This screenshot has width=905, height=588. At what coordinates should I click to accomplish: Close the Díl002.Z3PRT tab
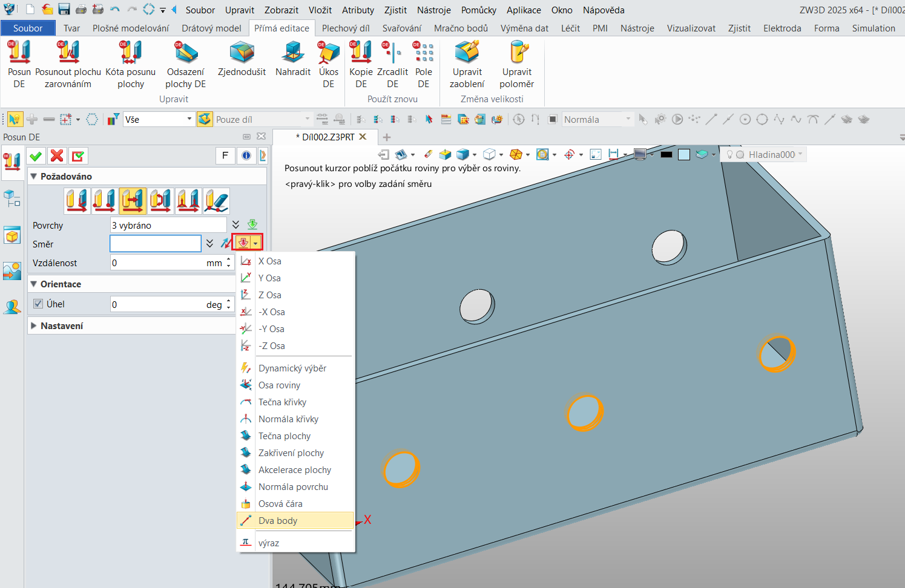[363, 137]
